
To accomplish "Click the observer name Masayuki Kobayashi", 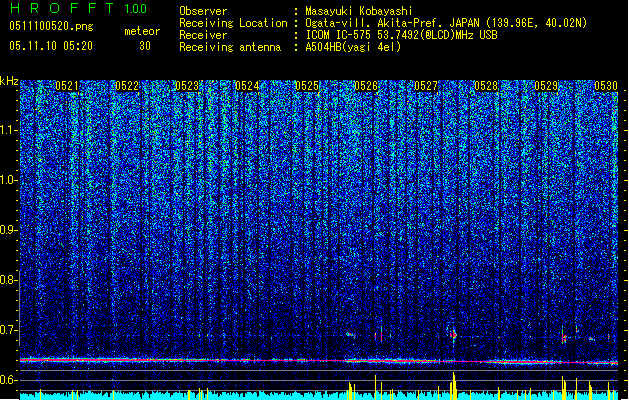I will [x=359, y=11].
